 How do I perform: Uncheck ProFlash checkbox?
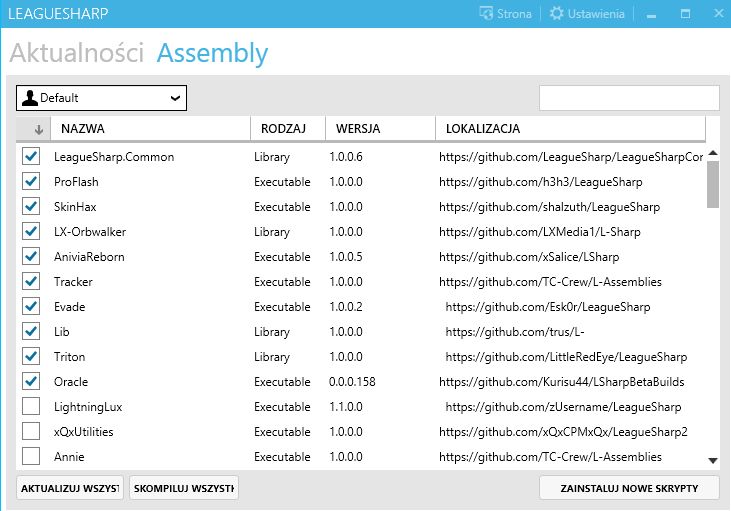coord(31,181)
